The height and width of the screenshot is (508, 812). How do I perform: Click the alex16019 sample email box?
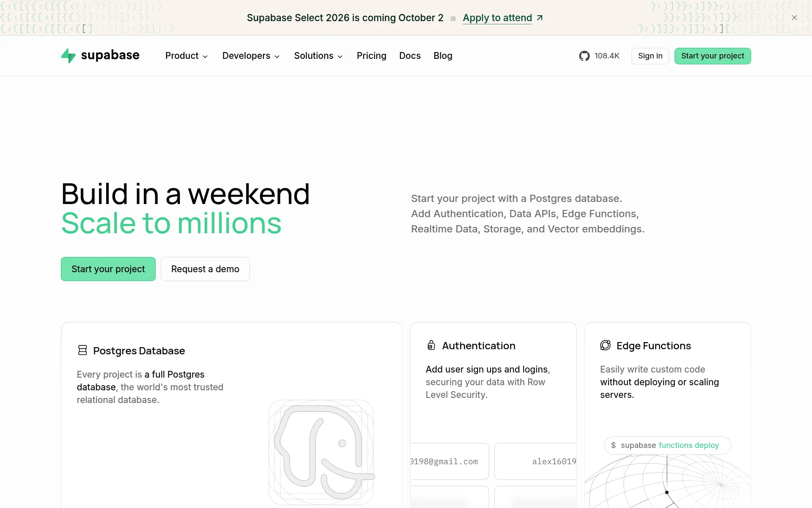click(535, 461)
